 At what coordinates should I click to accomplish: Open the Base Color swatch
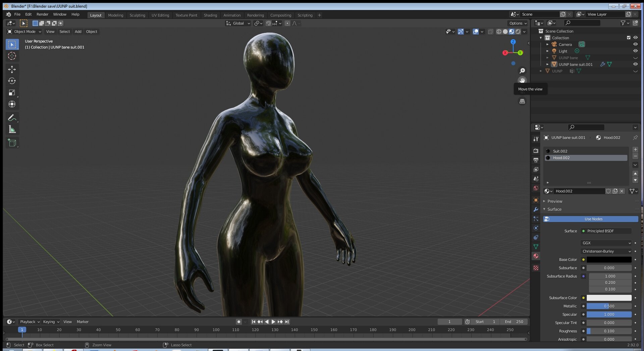point(609,259)
